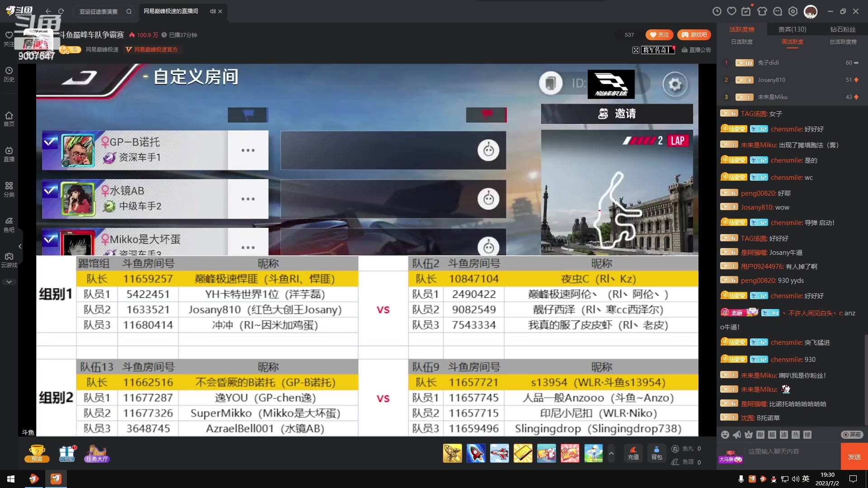The width and height of the screenshot is (868, 488).
Task: Select 日活跃度 sub-tab
Action: click(x=742, y=42)
